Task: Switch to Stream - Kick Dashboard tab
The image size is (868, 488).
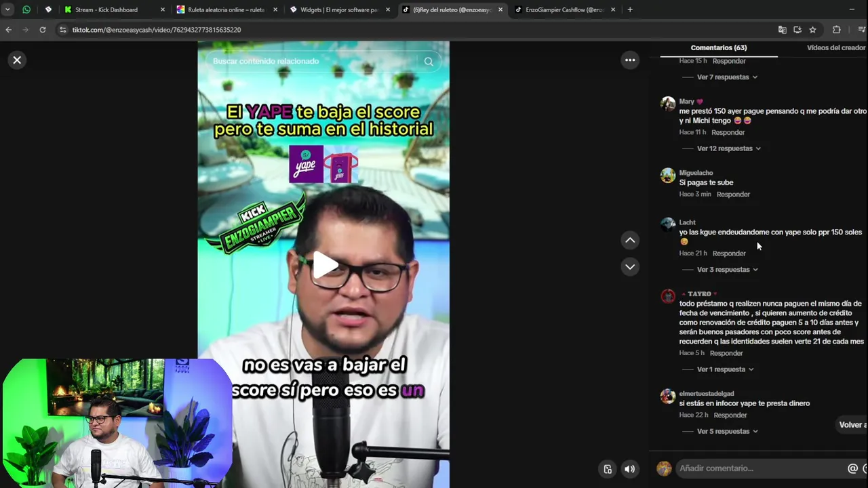Action: [106, 9]
